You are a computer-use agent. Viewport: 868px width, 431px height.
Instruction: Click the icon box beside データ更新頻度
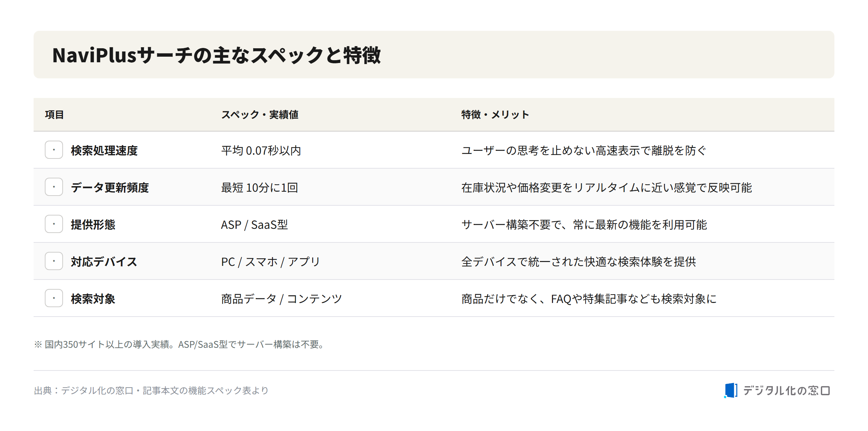[54, 187]
